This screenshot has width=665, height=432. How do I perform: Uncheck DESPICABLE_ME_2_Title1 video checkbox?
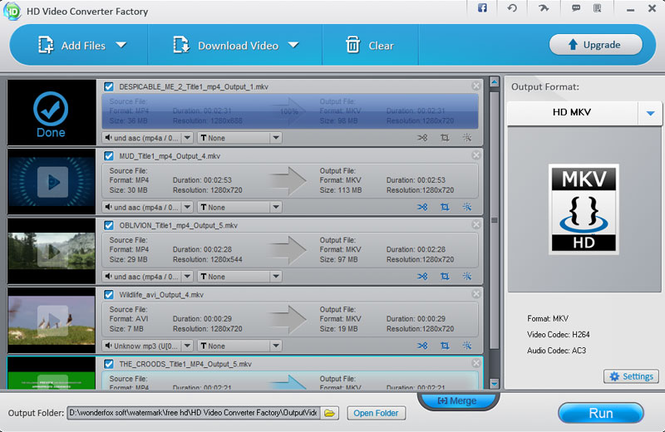(109, 86)
